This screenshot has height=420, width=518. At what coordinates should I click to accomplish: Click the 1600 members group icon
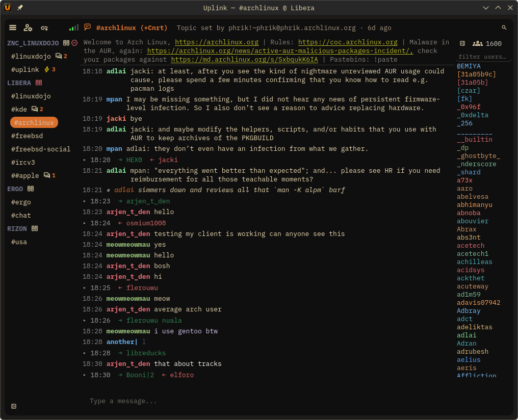(x=477, y=43)
